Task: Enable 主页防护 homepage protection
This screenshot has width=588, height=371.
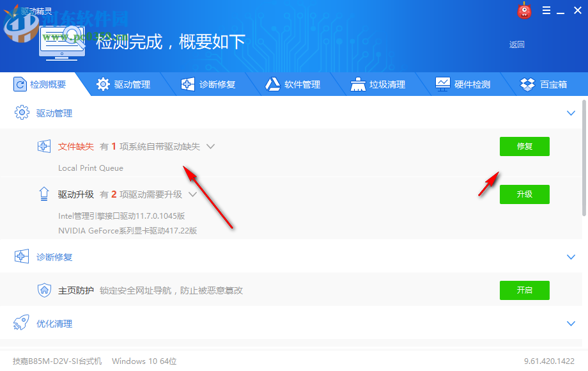Action: 524,290
